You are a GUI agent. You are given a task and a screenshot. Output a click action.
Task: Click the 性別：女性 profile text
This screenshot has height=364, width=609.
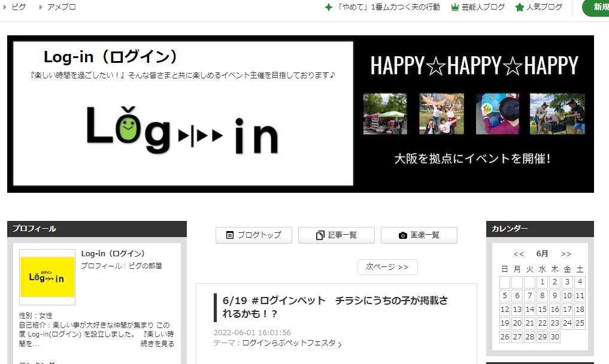36,316
